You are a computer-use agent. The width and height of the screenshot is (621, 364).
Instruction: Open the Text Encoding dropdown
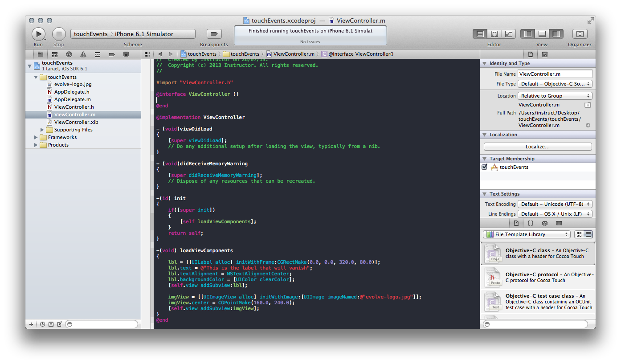[555, 204]
